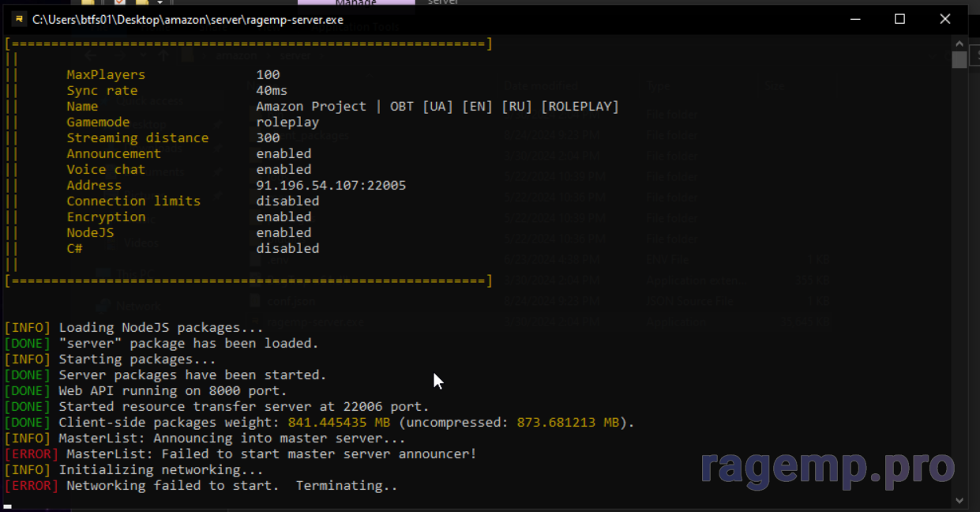980x512 pixels.
Task: Click the ragemp-server icon in the title bar
Action: [18, 20]
